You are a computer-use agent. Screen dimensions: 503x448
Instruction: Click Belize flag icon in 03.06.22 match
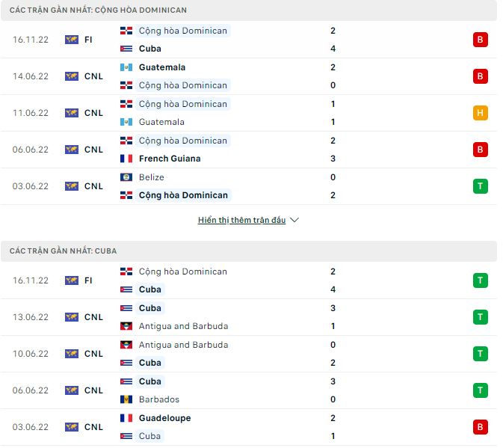click(126, 177)
